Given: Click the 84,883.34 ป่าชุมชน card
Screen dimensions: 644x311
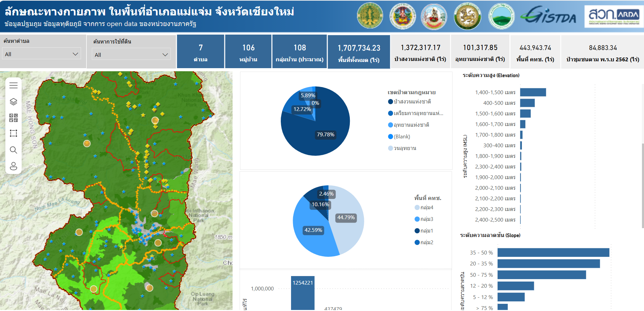Looking at the screenshot, I should coord(603,52).
